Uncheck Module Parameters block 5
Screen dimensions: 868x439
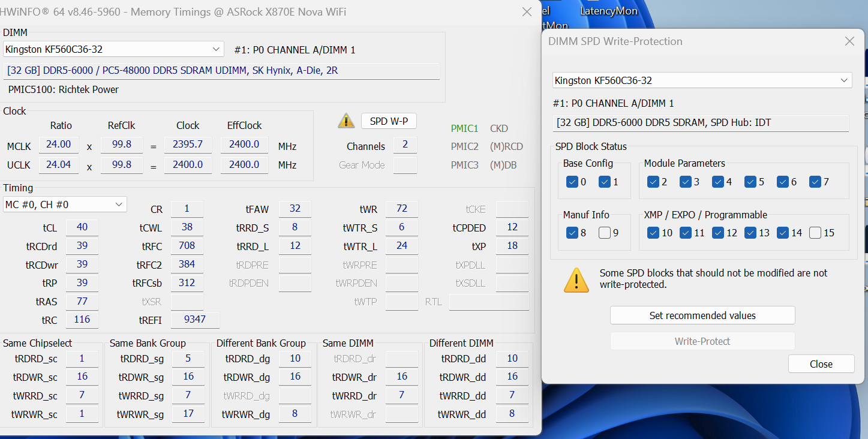(x=750, y=182)
